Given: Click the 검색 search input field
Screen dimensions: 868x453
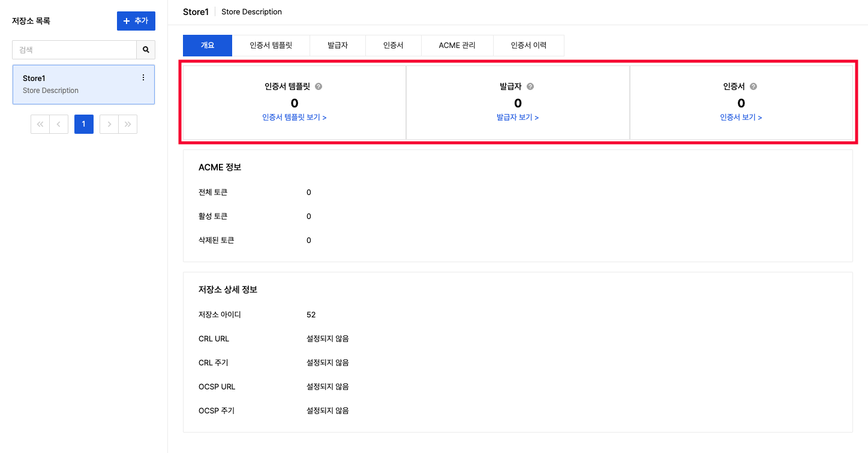Looking at the screenshot, I should click(74, 50).
